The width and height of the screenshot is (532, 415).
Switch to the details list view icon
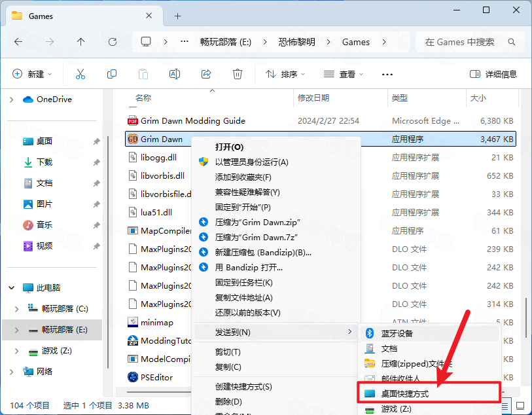click(505, 405)
